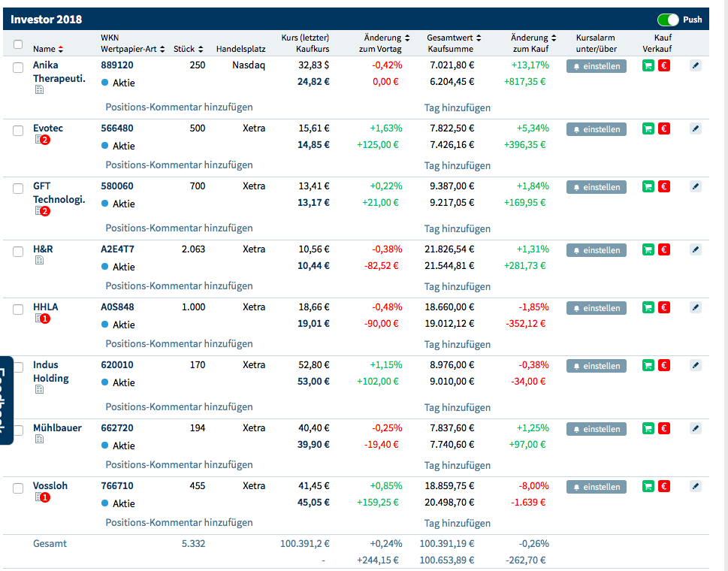728x571 pixels.
Task: Open the pencil edit icon for Mühlbauer
Action: (x=696, y=428)
